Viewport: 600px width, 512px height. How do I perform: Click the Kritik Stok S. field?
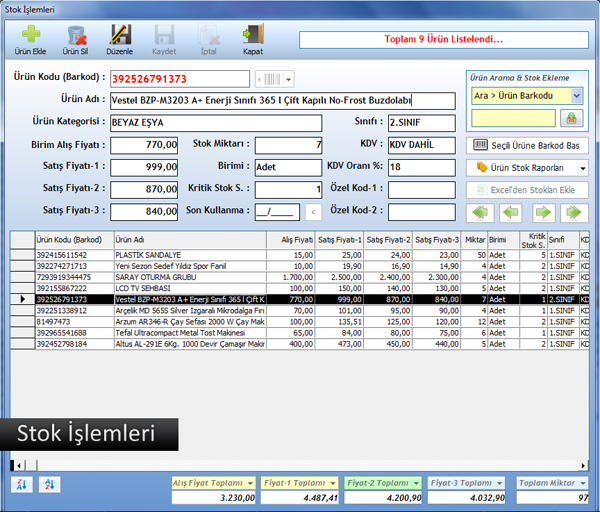[289, 189]
